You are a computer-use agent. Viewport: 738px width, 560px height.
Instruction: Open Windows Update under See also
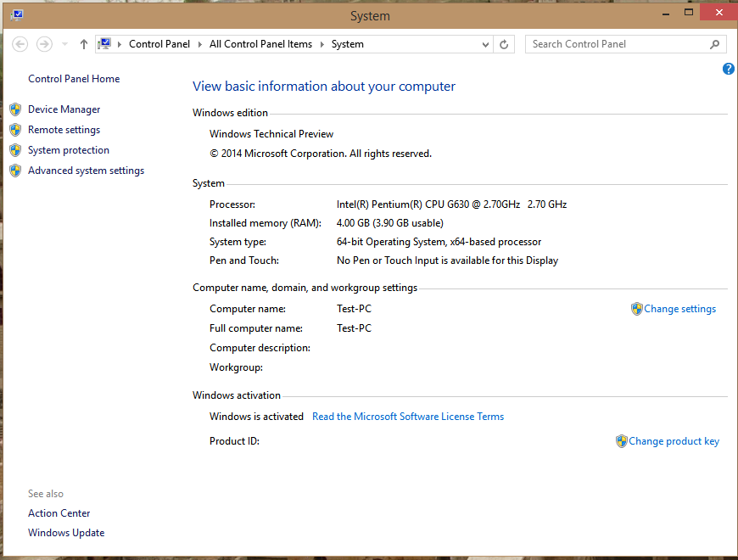click(66, 533)
